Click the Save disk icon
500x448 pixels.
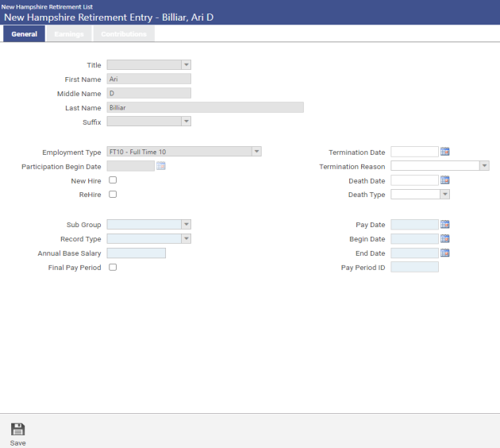17,429
